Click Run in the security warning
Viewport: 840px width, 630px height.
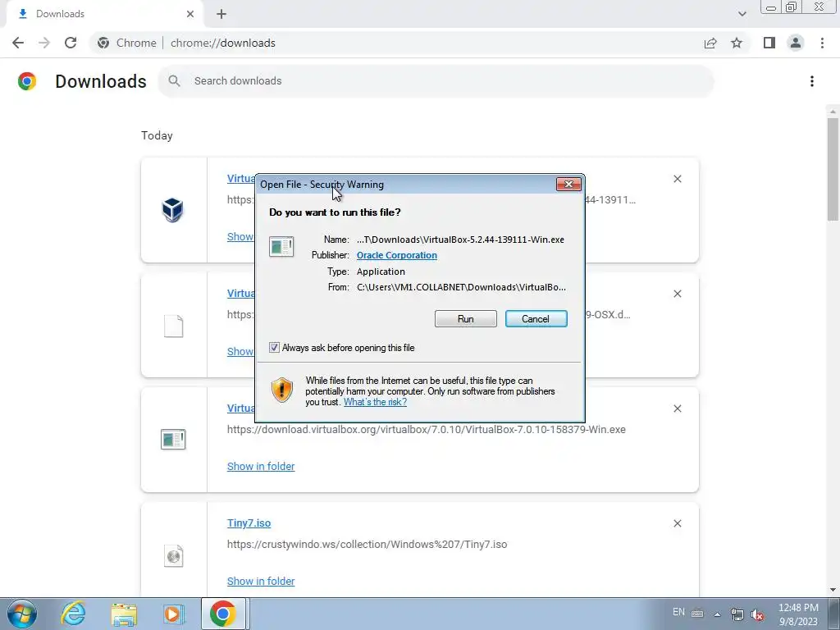pyautogui.click(x=466, y=319)
